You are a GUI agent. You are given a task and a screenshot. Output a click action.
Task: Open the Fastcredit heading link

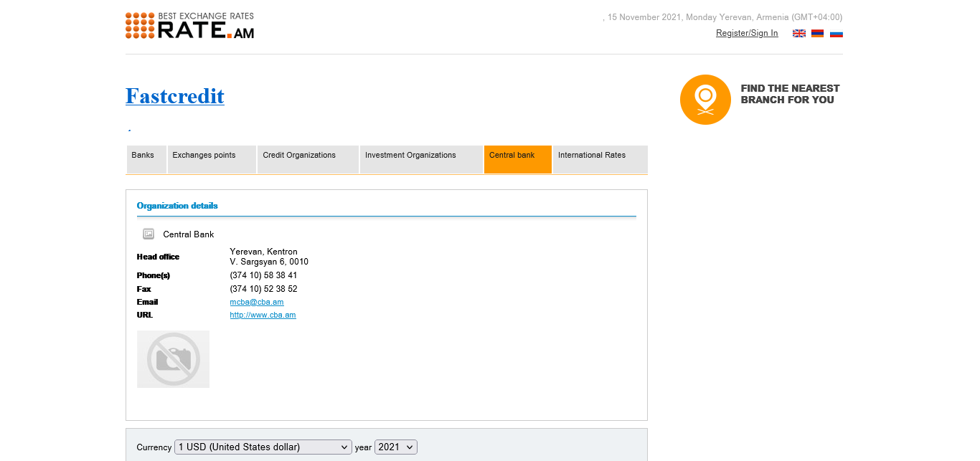click(174, 96)
